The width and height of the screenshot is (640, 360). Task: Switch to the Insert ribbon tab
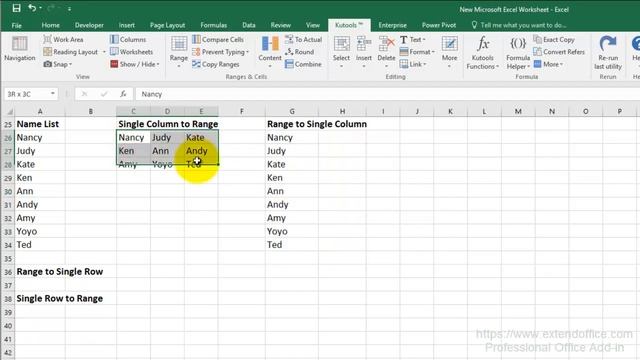127,25
